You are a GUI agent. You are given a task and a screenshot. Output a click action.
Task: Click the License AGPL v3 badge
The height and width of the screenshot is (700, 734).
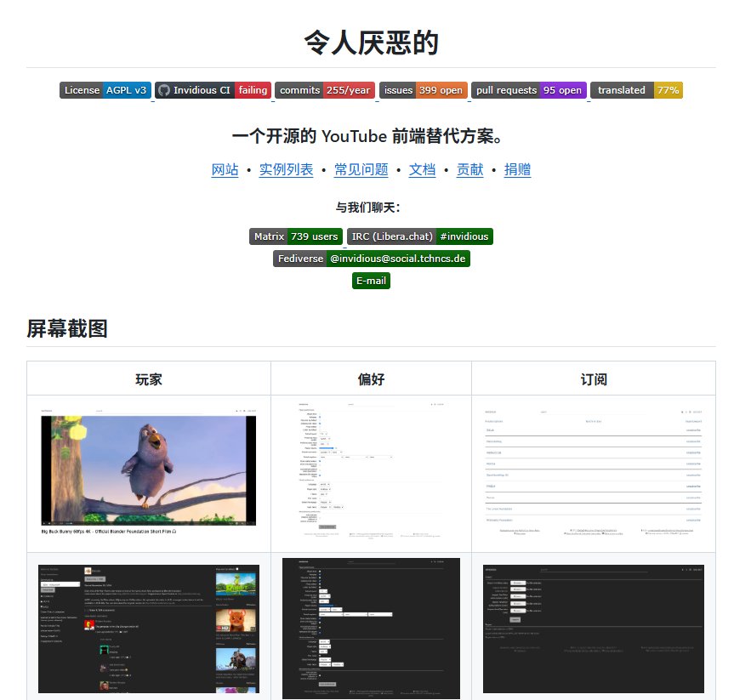(x=105, y=90)
